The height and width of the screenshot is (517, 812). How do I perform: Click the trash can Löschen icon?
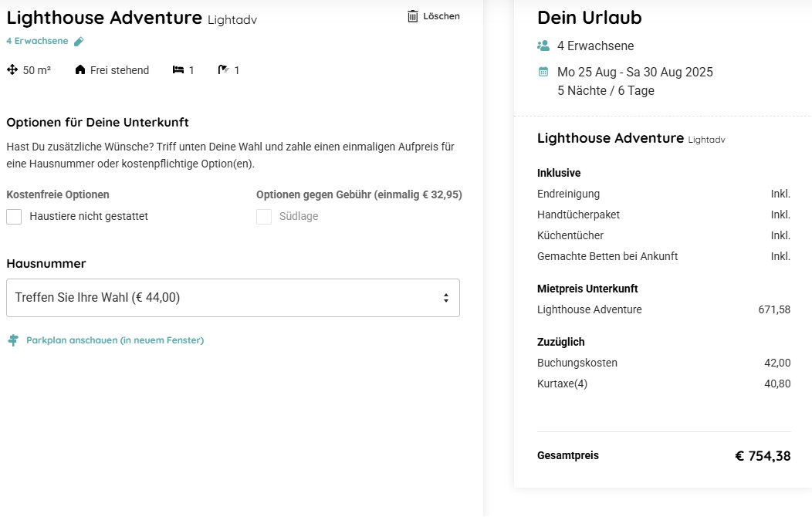point(412,16)
